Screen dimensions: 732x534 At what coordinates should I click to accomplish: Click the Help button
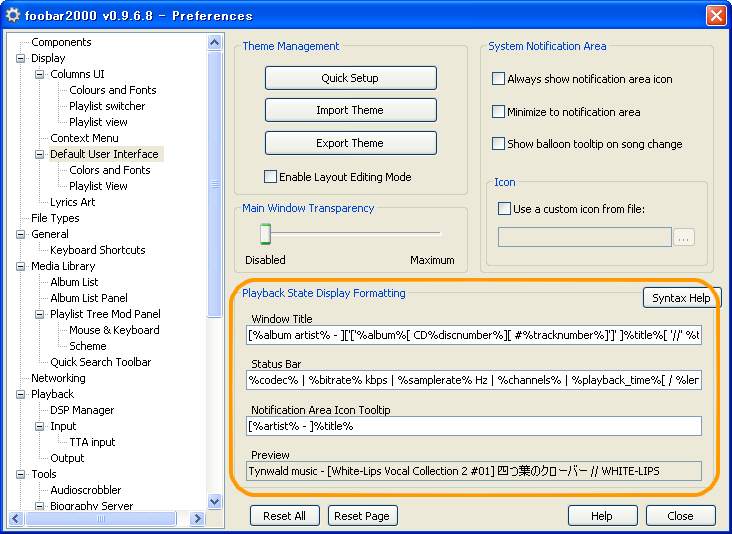(602, 516)
